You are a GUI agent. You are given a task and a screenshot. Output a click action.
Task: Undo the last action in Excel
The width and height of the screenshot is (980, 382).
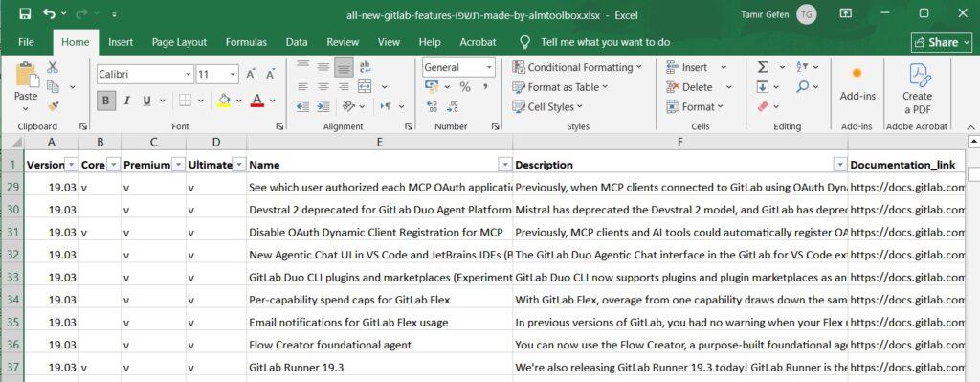[x=50, y=13]
